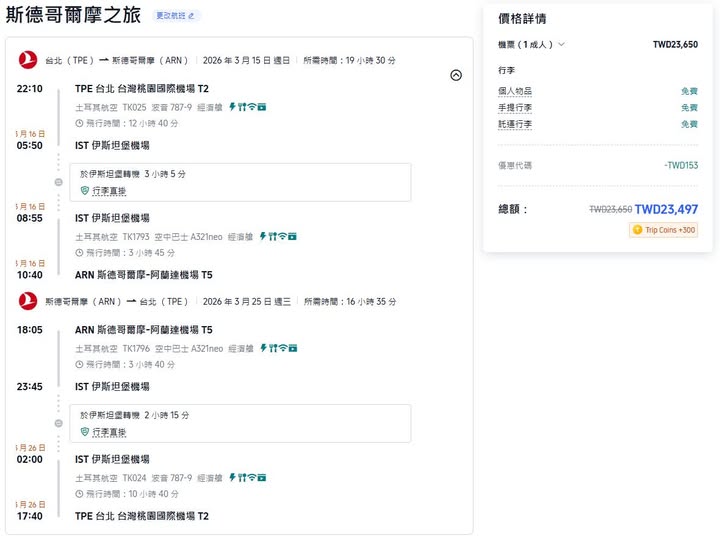Click the Trip Coins +300 badge
The width and height of the screenshot is (720, 541).
[664, 230]
